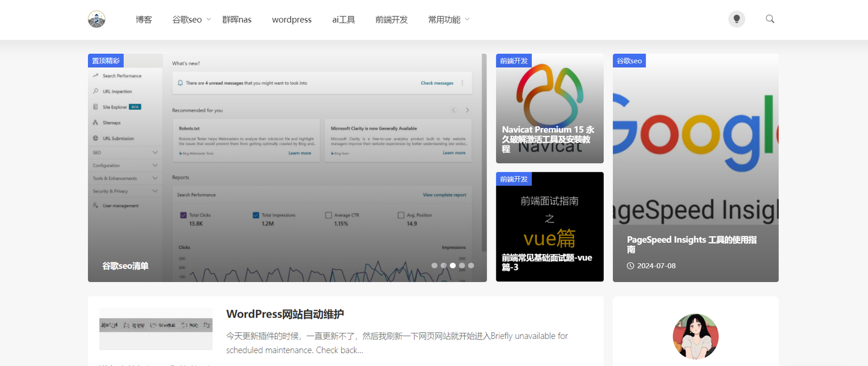This screenshot has height=366, width=868.
Task: Expand the 谷歌seo menu chevron
Action: tap(209, 20)
